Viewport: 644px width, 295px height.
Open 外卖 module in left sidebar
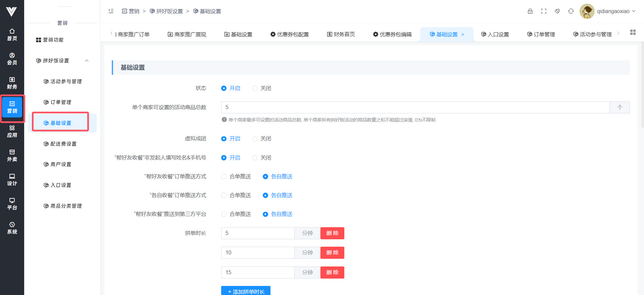point(12,155)
